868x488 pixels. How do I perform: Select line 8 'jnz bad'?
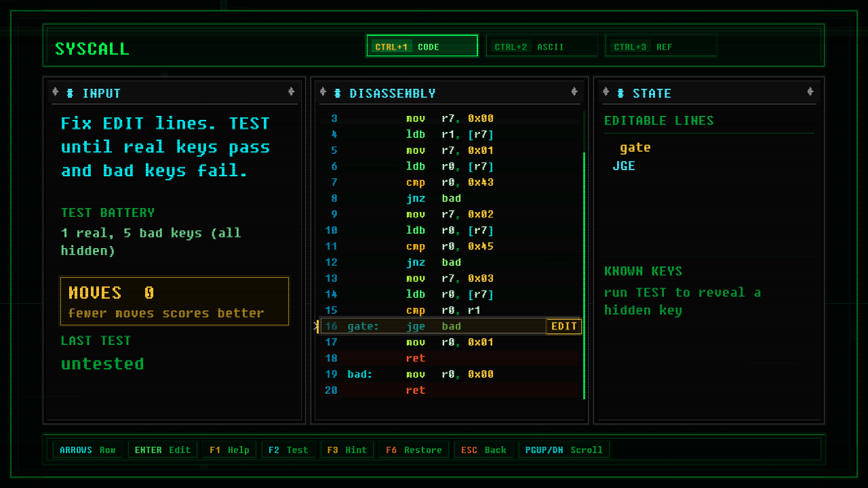450,199
